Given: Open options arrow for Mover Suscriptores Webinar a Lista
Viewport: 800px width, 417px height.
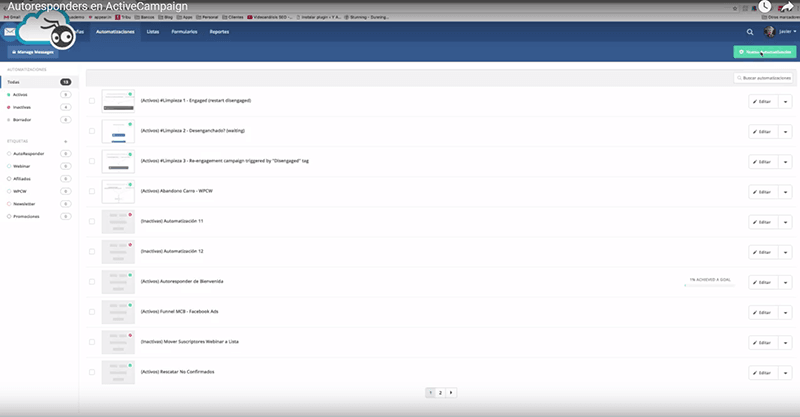Looking at the screenshot, I should pos(785,342).
